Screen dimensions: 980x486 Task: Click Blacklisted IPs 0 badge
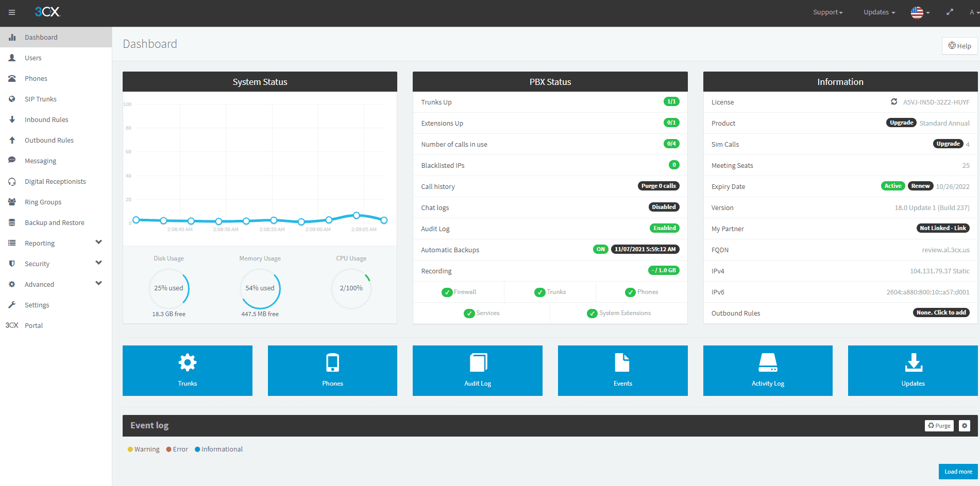tap(674, 165)
